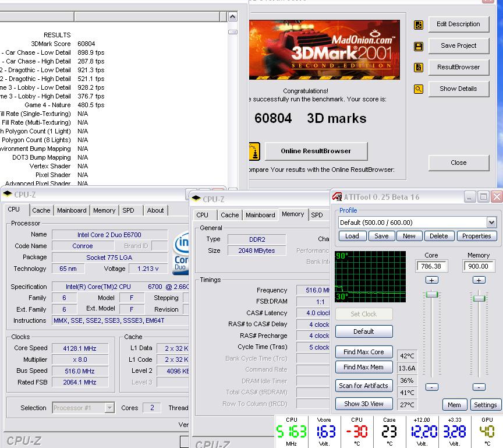Viewport: 503px width, 448px height.
Task: Launch the Online ResultBrowser
Action: (x=316, y=151)
